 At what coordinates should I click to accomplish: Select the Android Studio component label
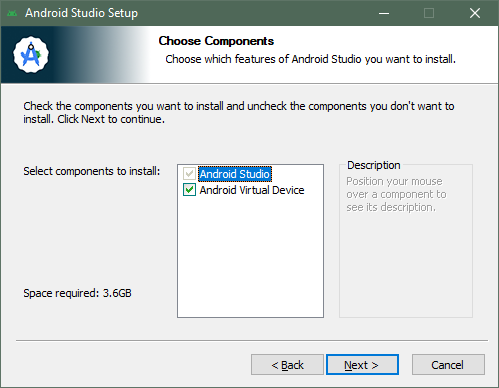[x=235, y=174]
